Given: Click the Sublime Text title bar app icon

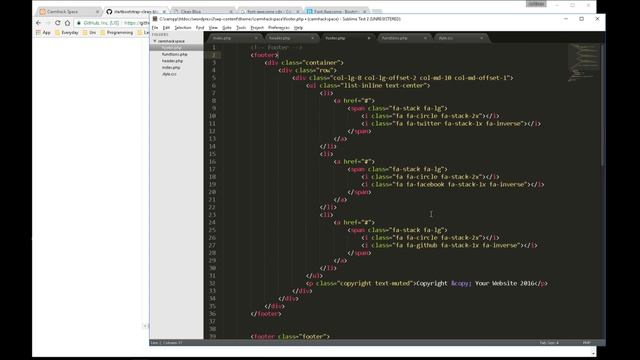Looking at the screenshot, I should 155,19.
